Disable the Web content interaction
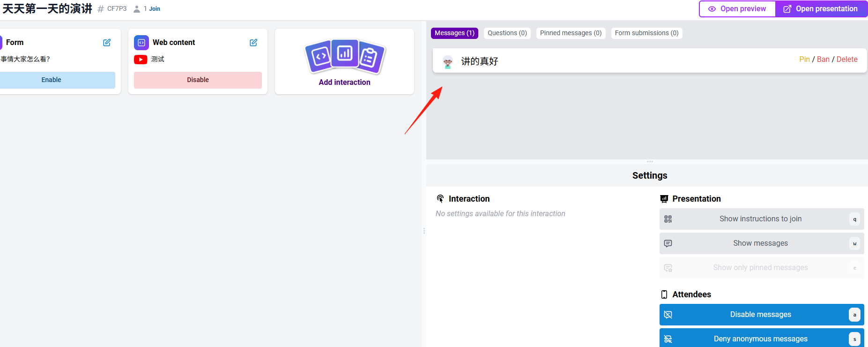This screenshot has height=347, width=868. (198, 80)
